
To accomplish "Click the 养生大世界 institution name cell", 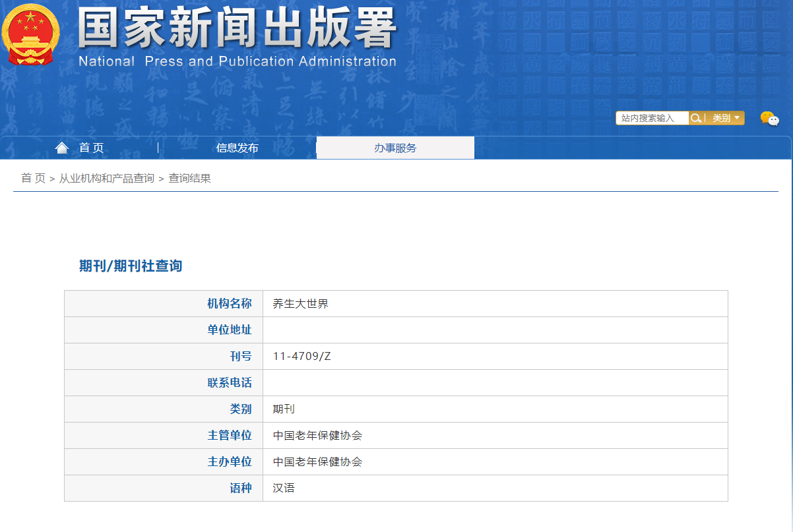I will tap(300, 303).
